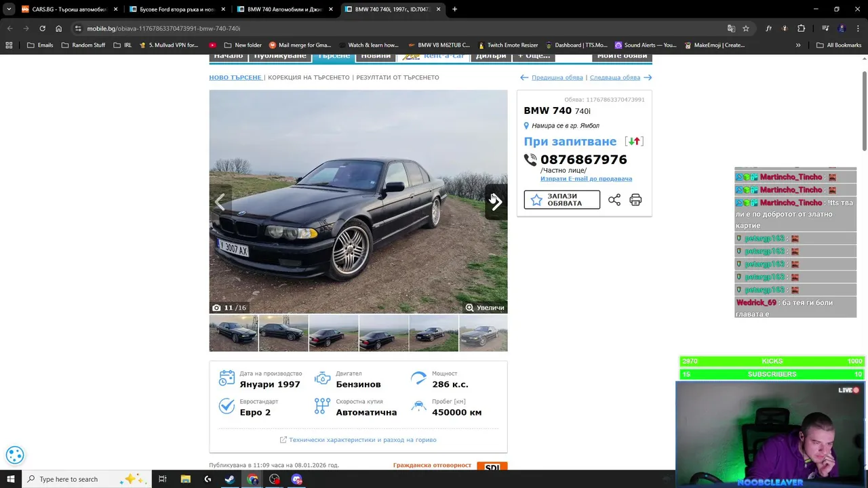The height and width of the screenshot is (488, 868).
Task: Open the All Bookmarks folder
Action: (839, 45)
